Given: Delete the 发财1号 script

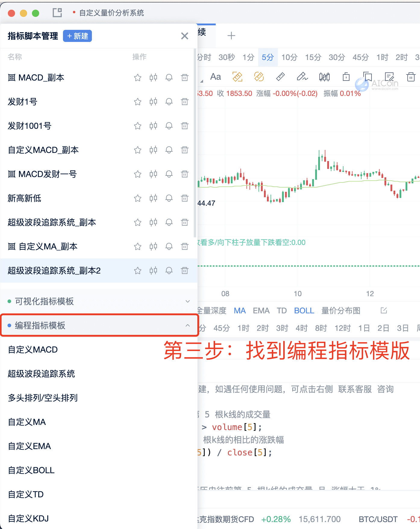Looking at the screenshot, I should click(185, 102).
